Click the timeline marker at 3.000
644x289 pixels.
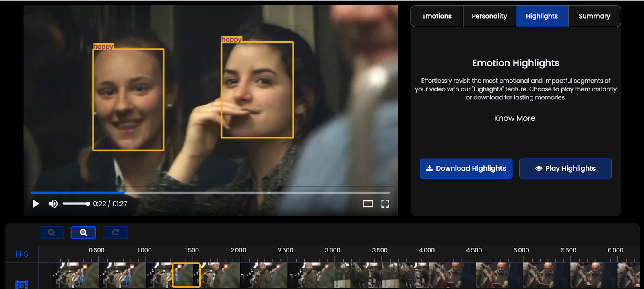332,250
